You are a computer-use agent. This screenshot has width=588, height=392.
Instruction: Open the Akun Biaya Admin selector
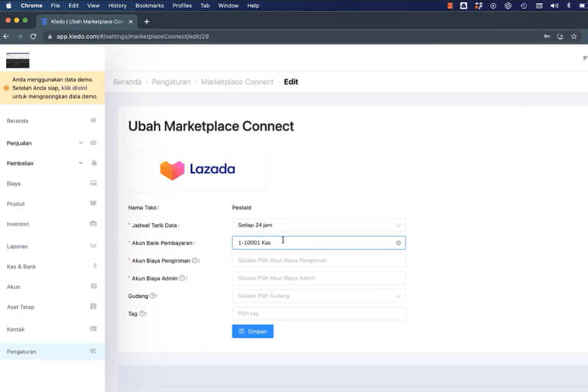(319, 278)
